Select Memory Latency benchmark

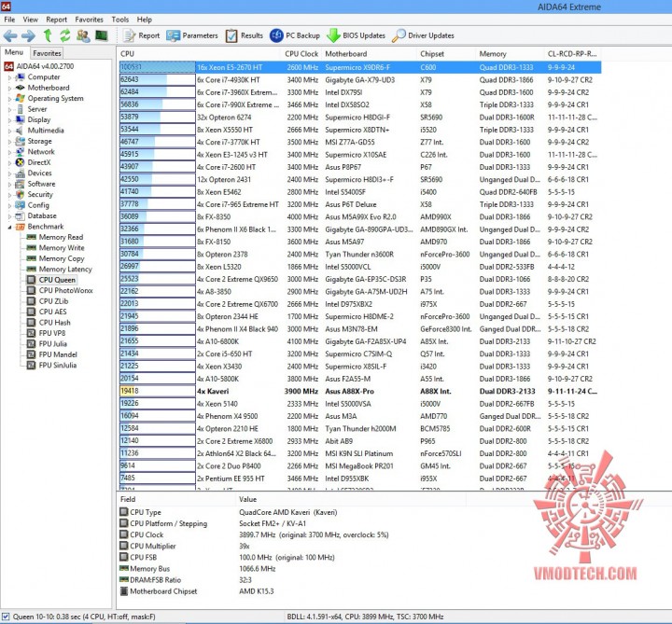[x=59, y=270]
